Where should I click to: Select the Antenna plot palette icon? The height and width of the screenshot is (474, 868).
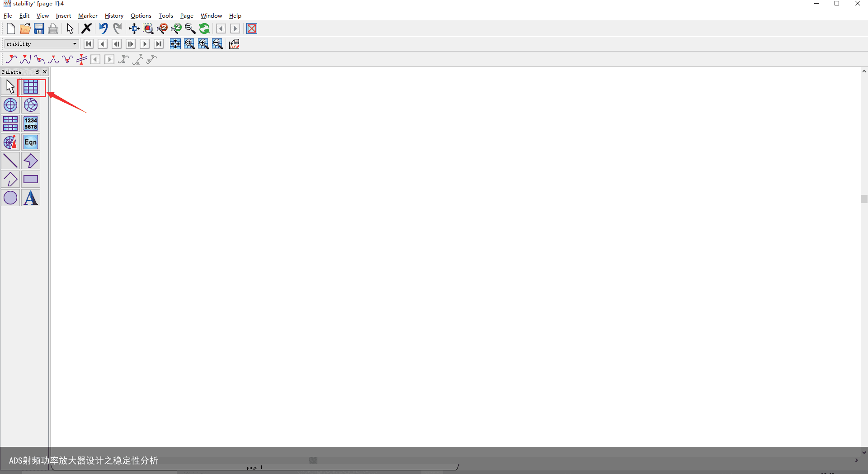pos(10,142)
